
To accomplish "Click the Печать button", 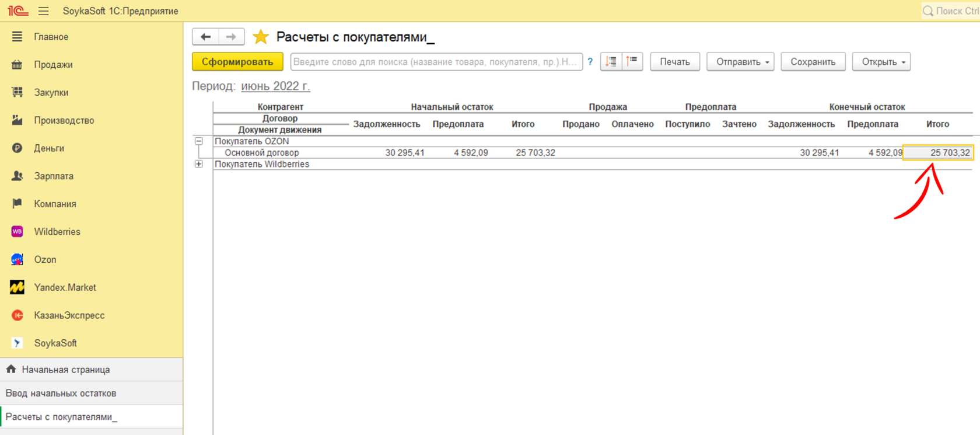I will coord(675,62).
